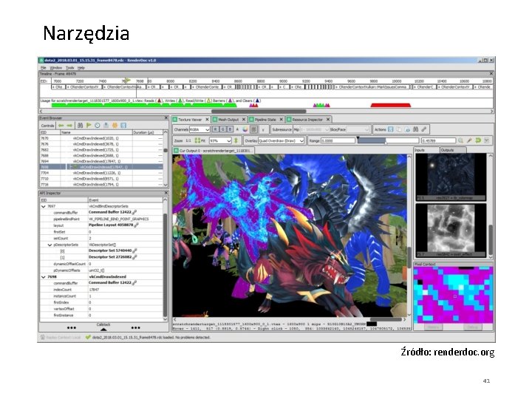Open the Slice/Face dropdown

tap(358, 129)
